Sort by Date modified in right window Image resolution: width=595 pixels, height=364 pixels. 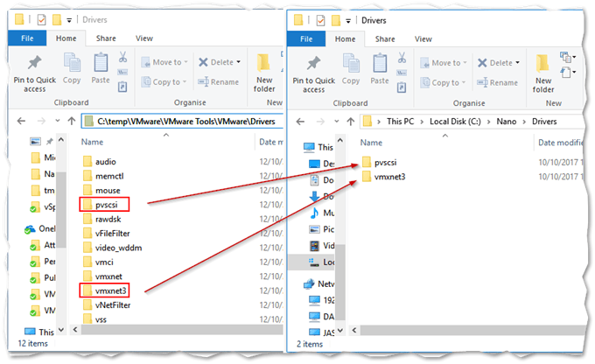(560, 143)
